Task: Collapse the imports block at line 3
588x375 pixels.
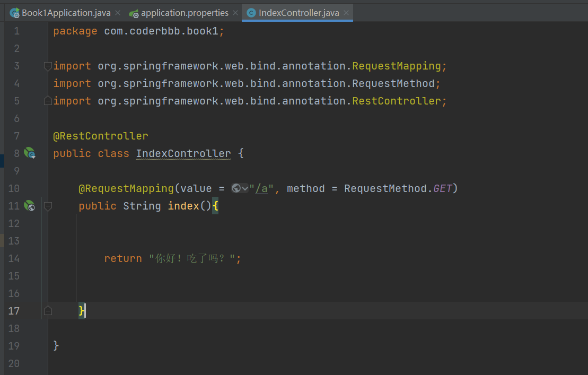Action: 48,66
